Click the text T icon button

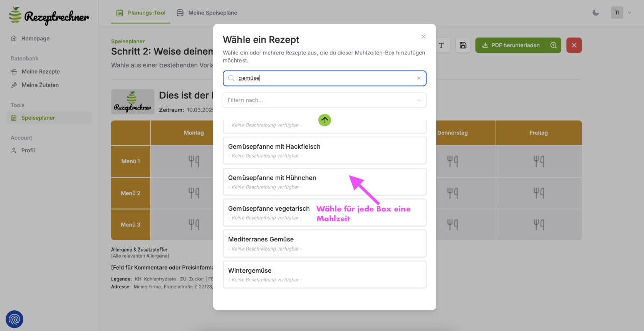[x=441, y=45]
